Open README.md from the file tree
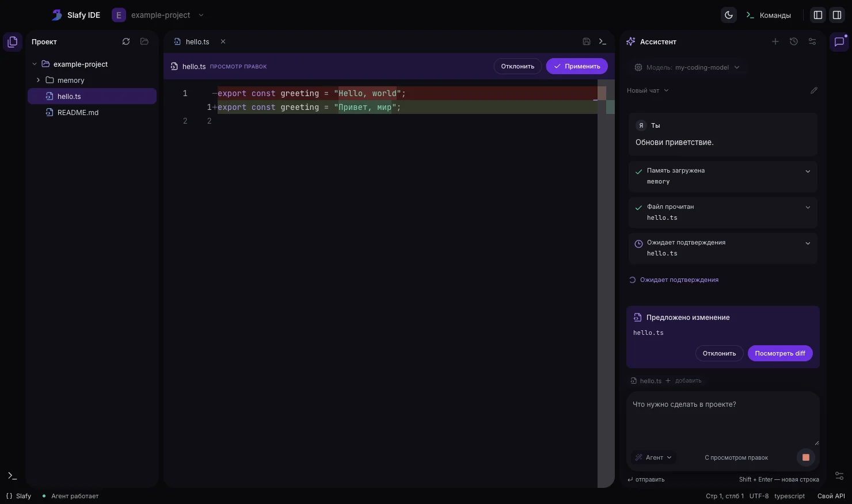The image size is (852, 504). tap(92, 112)
